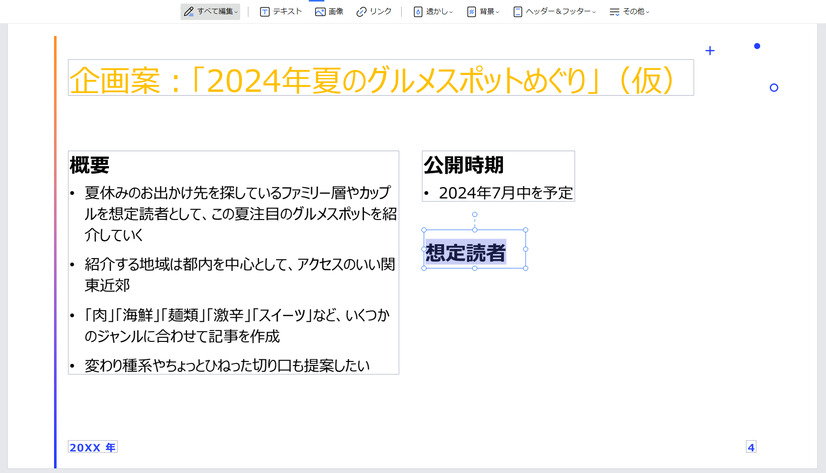Image resolution: width=826 pixels, height=473 pixels.
Task: Click the 公開時期 heading
Action: [464, 165]
